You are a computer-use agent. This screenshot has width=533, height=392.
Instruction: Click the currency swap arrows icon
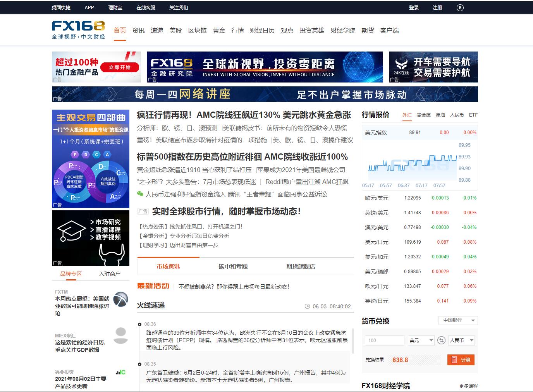point(441,340)
